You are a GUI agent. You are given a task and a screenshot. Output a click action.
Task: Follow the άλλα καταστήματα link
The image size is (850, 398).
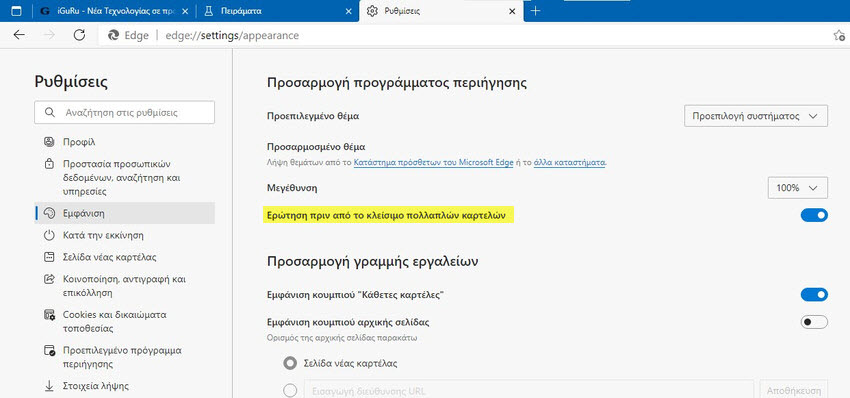coord(569,162)
